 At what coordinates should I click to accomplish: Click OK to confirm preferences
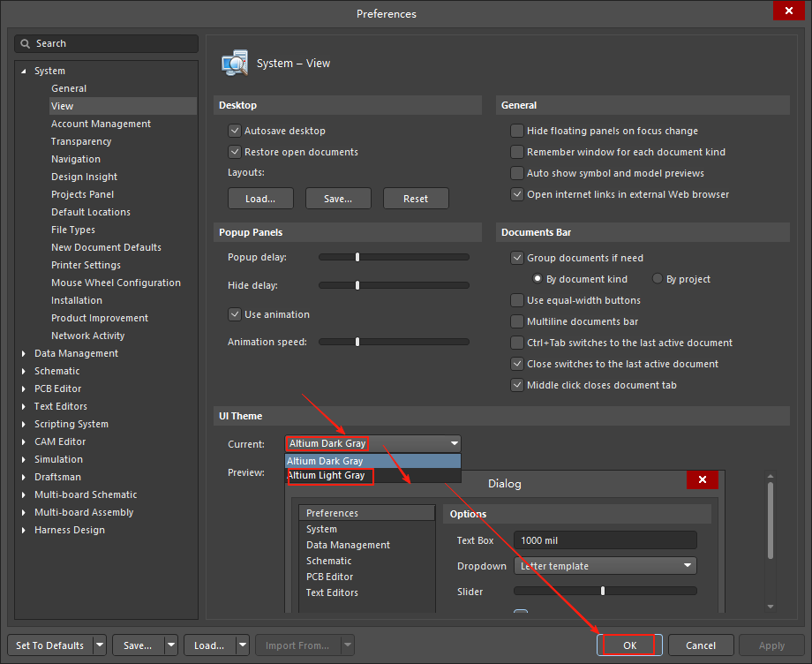pyautogui.click(x=629, y=645)
